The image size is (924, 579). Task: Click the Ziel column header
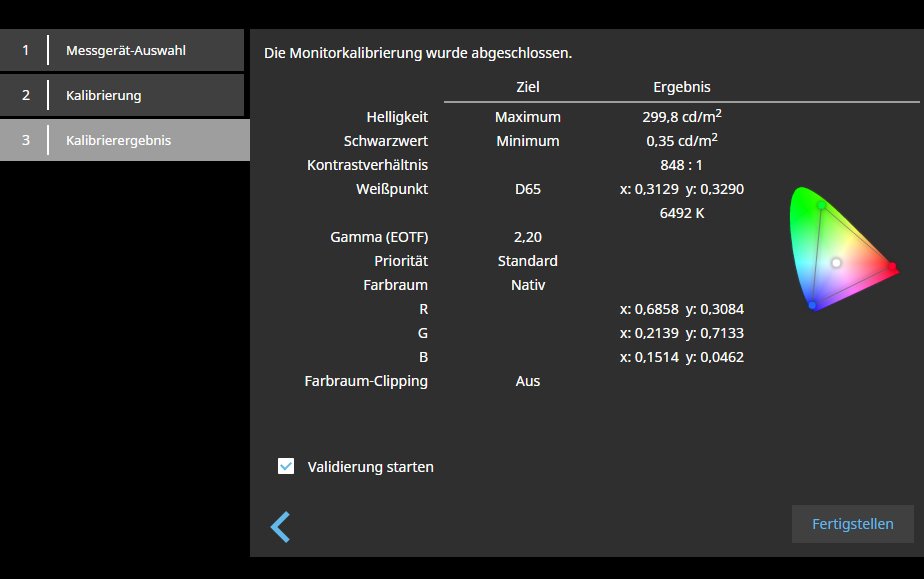pos(527,87)
